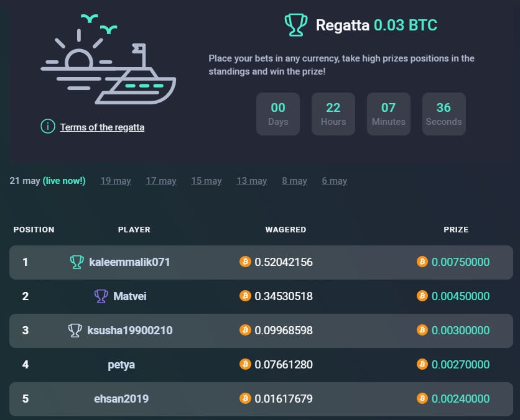Click the Bitcoin icon beside 0.34530518
Image resolution: width=520 pixels, height=420 pixels.
click(x=245, y=296)
